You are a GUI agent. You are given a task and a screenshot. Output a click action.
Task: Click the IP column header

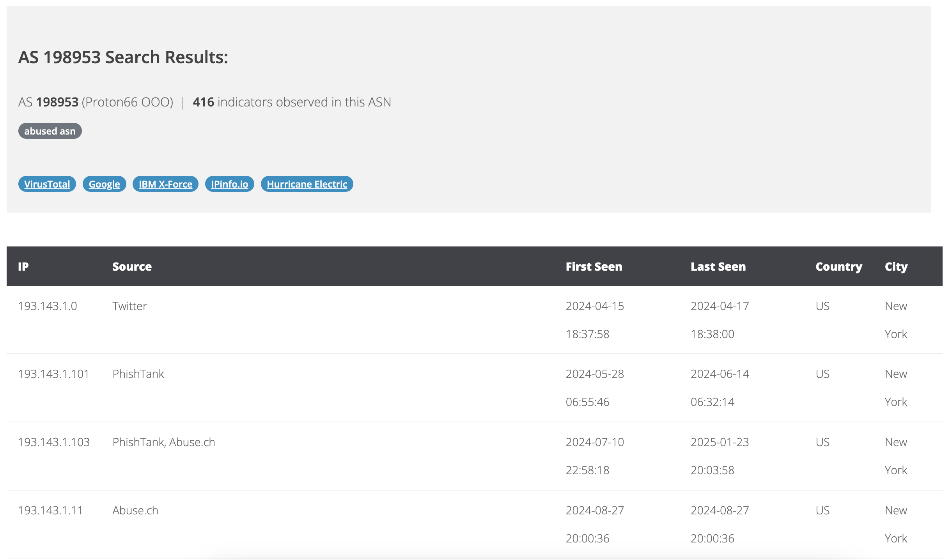point(23,266)
